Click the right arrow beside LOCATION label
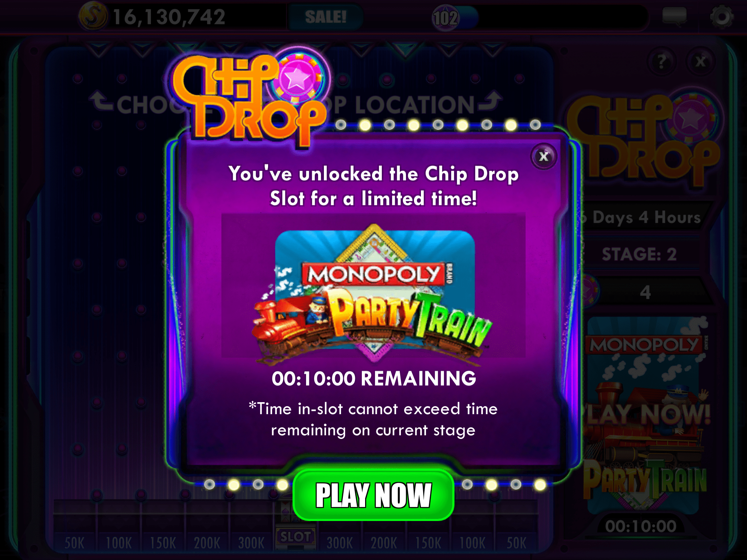 [490, 101]
